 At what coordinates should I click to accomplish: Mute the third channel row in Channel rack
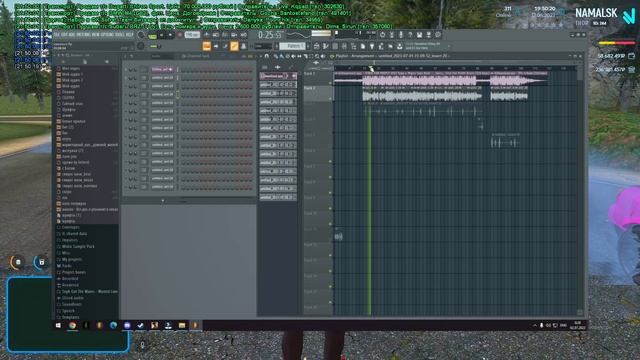point(126,86)
